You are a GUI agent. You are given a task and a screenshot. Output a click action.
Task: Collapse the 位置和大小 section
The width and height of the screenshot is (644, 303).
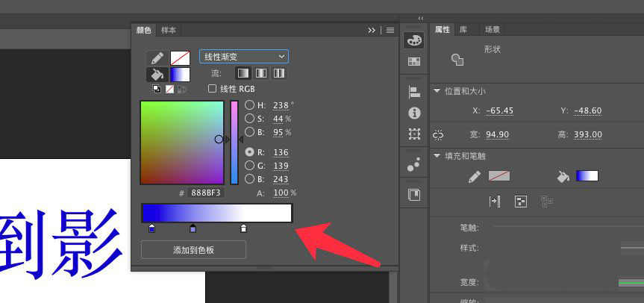pos(437,91)
